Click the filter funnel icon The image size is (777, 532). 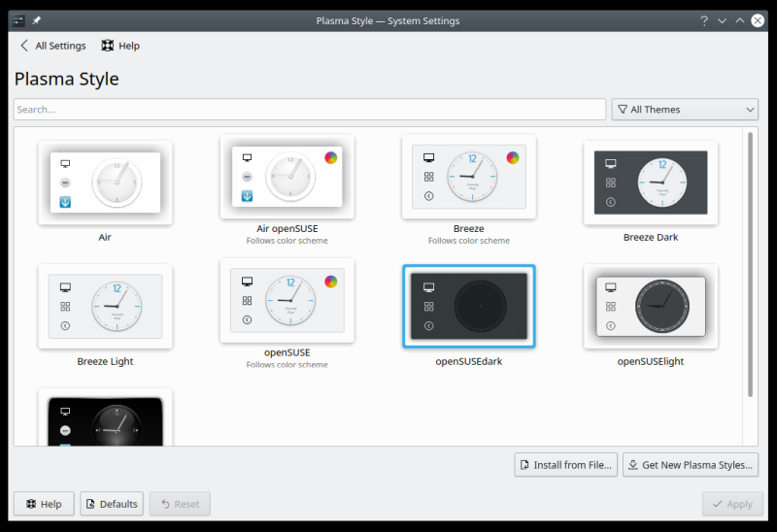[623, 109]
